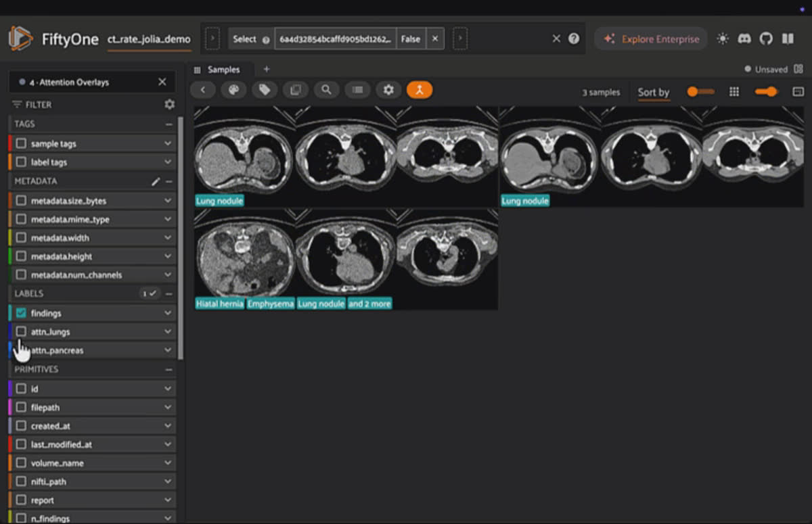The image size is (812, 524).
Task: Open the documentation book icon
Action: pyautogui.click(x=788, y=39)
